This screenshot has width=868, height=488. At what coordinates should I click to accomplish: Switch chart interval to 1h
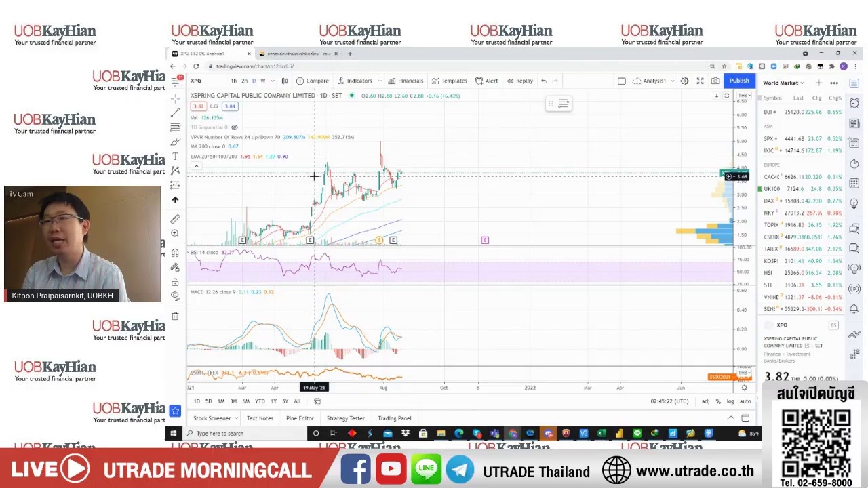coord(234,81)
